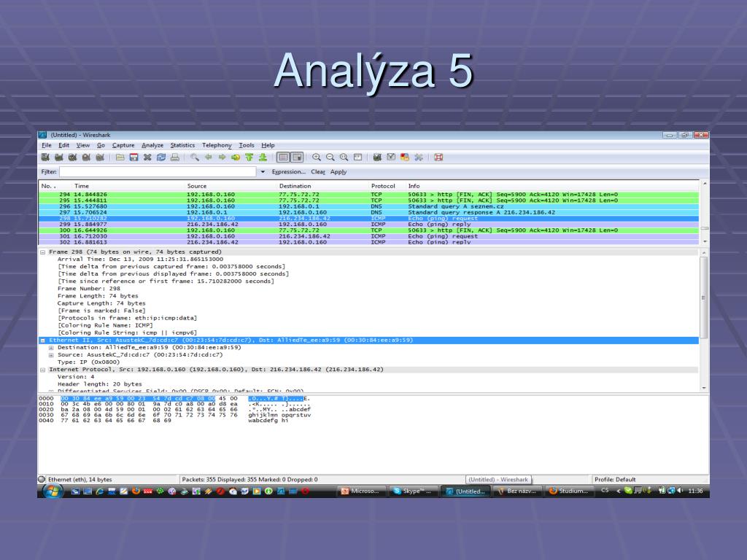
Task: Open the filter history dropdown arrow
Action: tap(263, 172)
